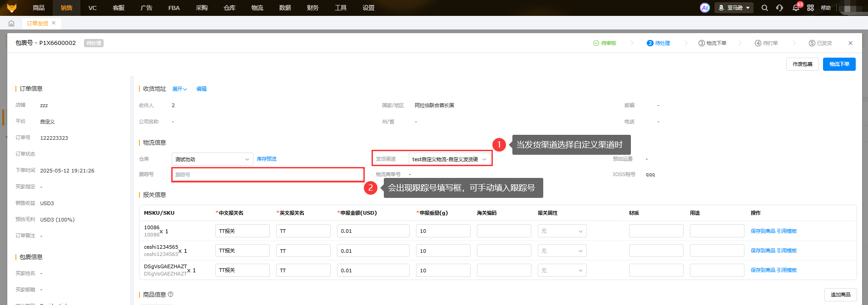
Task: Close the package detail panel
Action: coord(850,43)
